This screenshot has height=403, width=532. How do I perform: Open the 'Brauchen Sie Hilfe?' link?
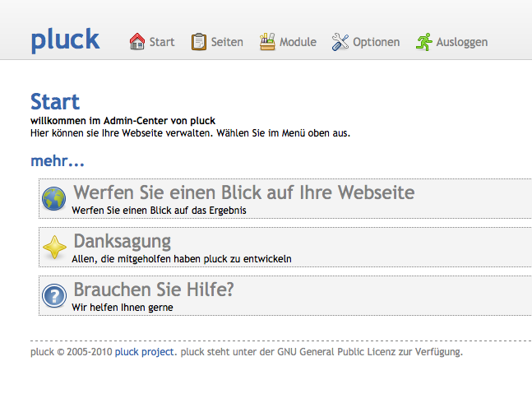pyautogui.click(x=154, y=290)
